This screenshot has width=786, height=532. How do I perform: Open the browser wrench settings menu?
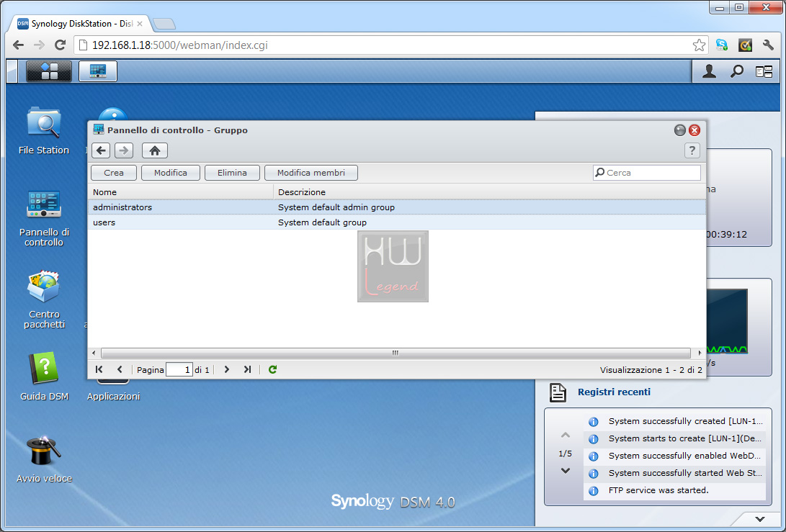769,45
